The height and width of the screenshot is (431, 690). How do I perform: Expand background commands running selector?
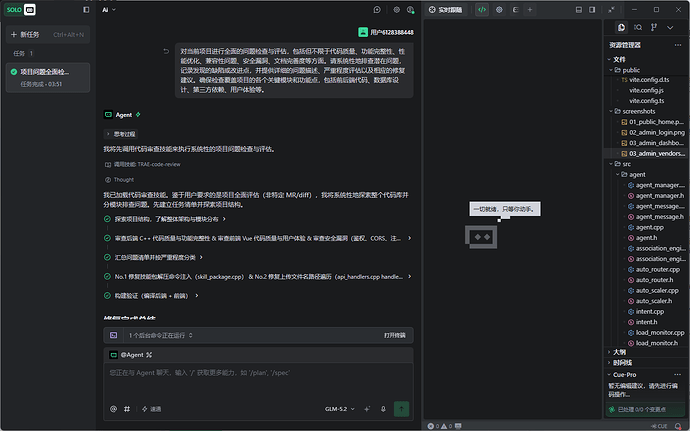pyautogui.click(x=160, y=335)
